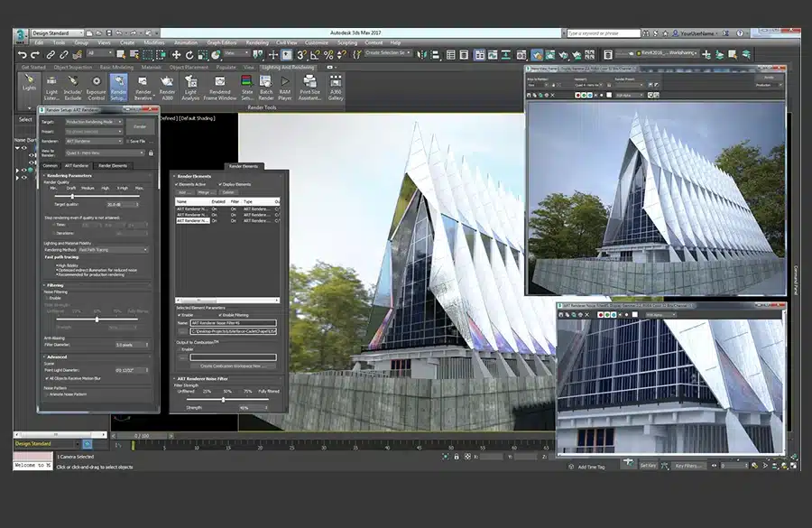Image resolution: width=812 pixels, height=528 pixels.
Task: Click the Delete button in Render Elements
Action: (228, 192)
